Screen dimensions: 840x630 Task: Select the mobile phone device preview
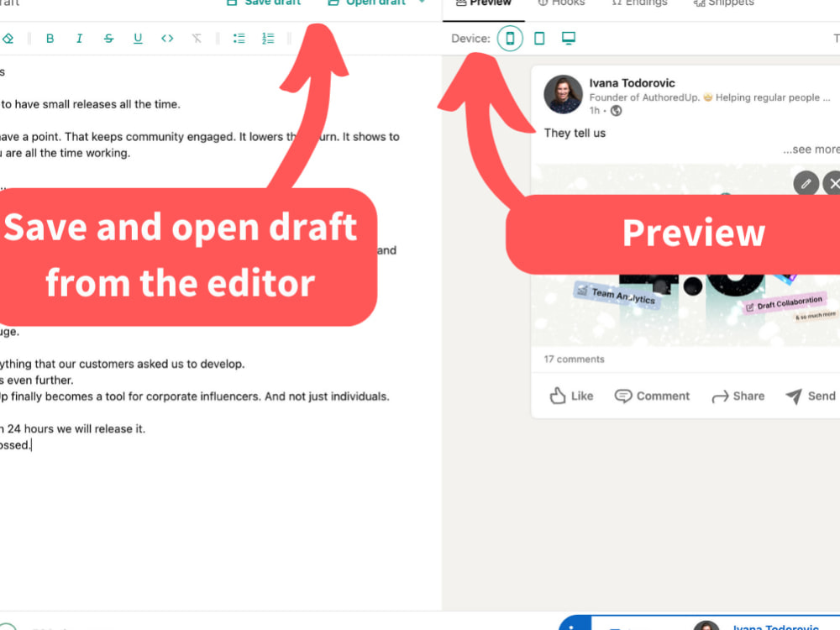pos(510,39)
